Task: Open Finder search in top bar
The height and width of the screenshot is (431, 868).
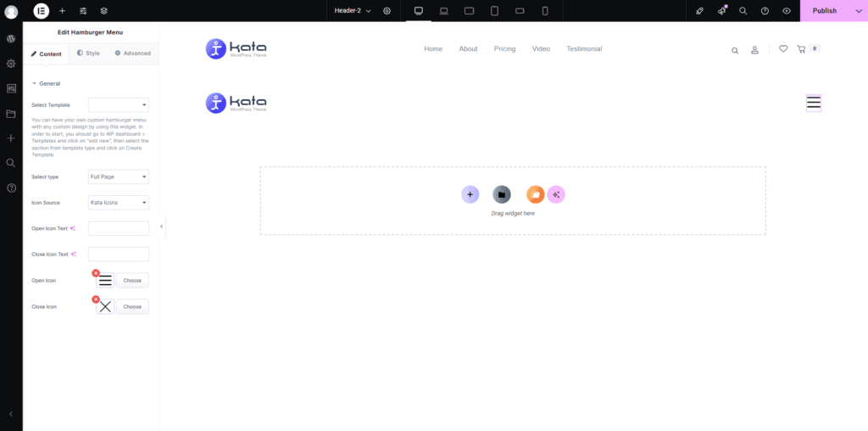Action: pyautogui.click(x=743, y=10)
